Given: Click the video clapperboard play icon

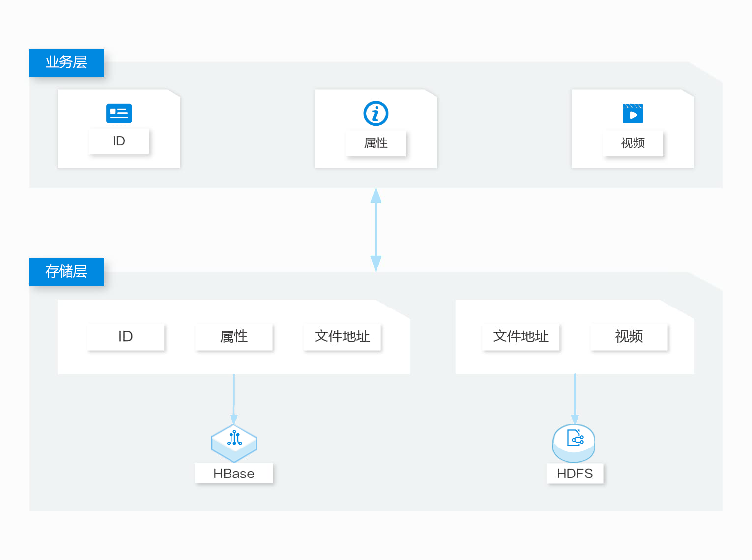Looking at the screenshot, I should click(x=633, y=113).
